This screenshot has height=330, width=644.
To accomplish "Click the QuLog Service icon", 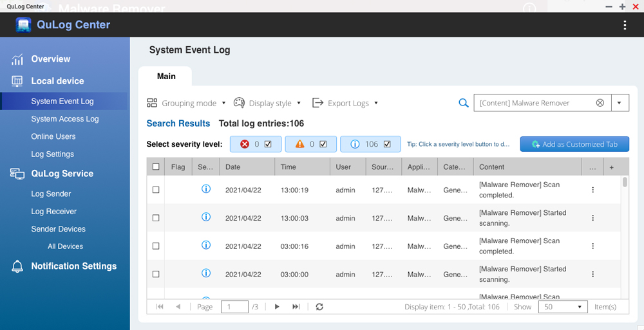I will point(17,174).
